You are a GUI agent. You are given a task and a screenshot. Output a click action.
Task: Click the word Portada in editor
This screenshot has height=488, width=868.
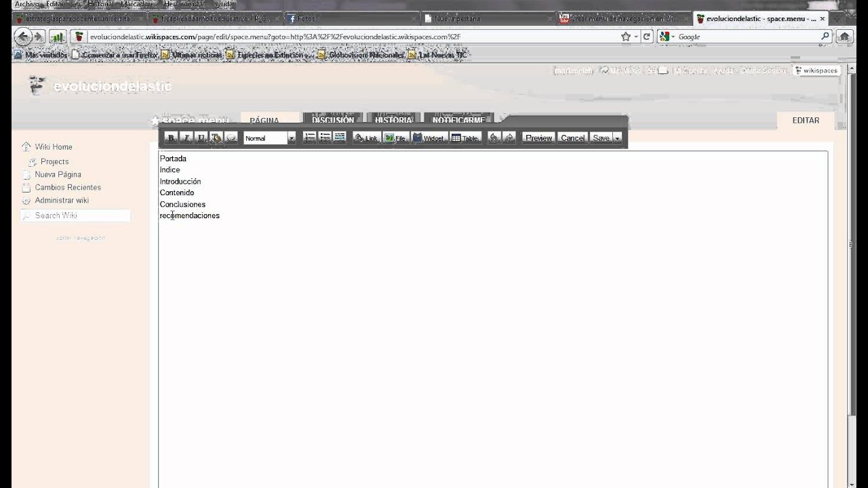click(x=173, y=159)
